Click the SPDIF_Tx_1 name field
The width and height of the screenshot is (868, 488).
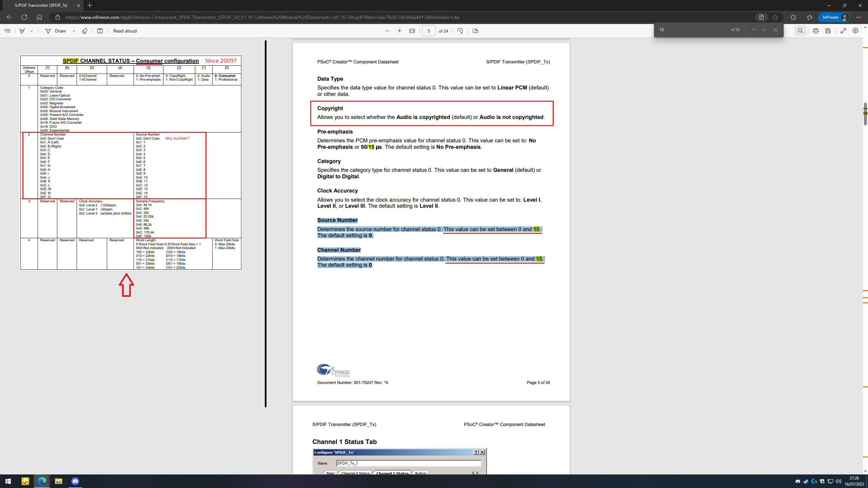pyautogui.click(x=409, y=463)
